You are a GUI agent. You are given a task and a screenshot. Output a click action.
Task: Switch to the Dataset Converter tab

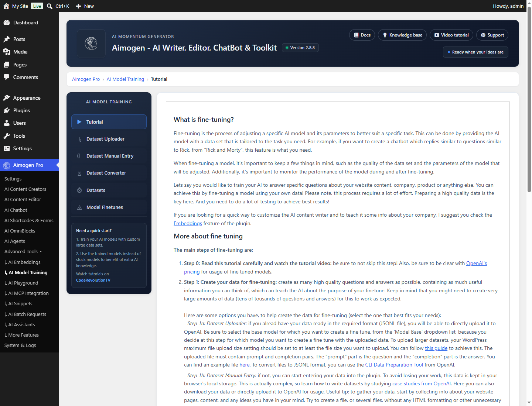109,173
